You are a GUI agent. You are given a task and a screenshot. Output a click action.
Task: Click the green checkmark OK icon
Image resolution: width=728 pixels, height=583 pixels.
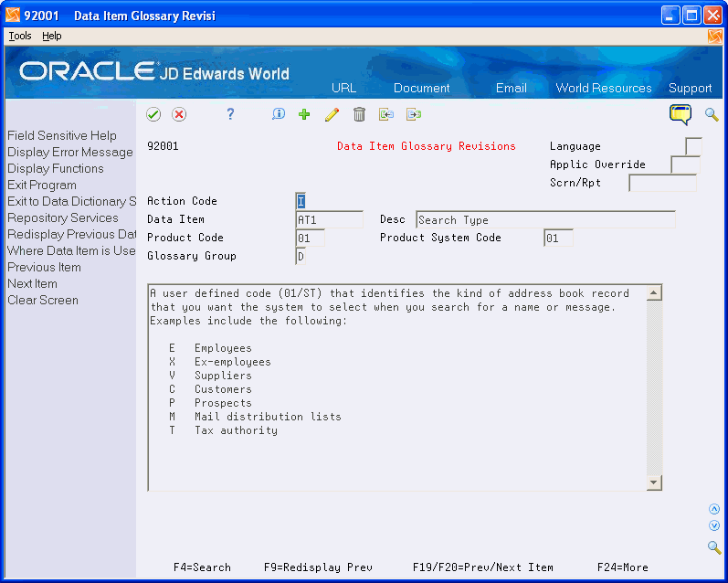(x=153, y=114)
